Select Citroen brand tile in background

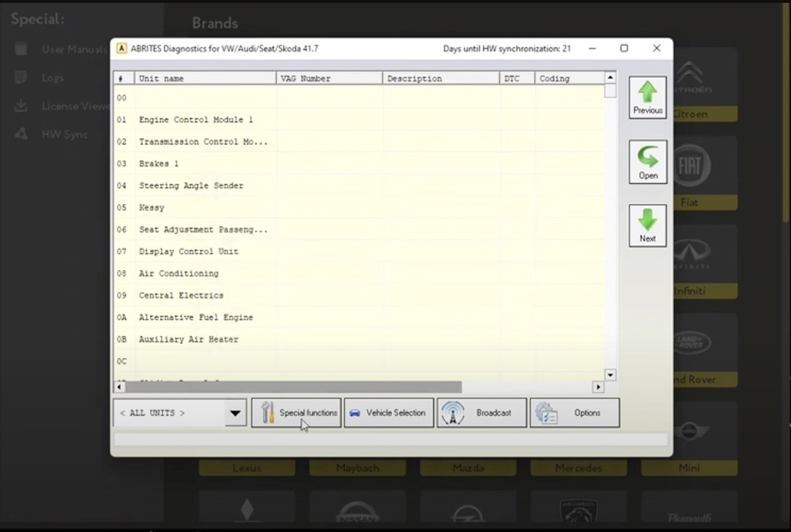point(705,85)
